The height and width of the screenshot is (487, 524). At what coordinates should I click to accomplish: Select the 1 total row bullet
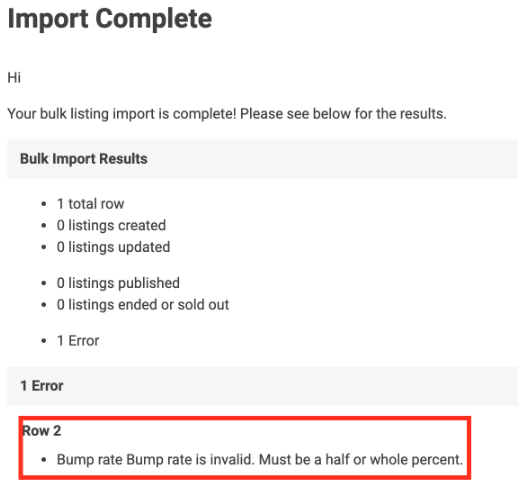(x=91, y=204)
